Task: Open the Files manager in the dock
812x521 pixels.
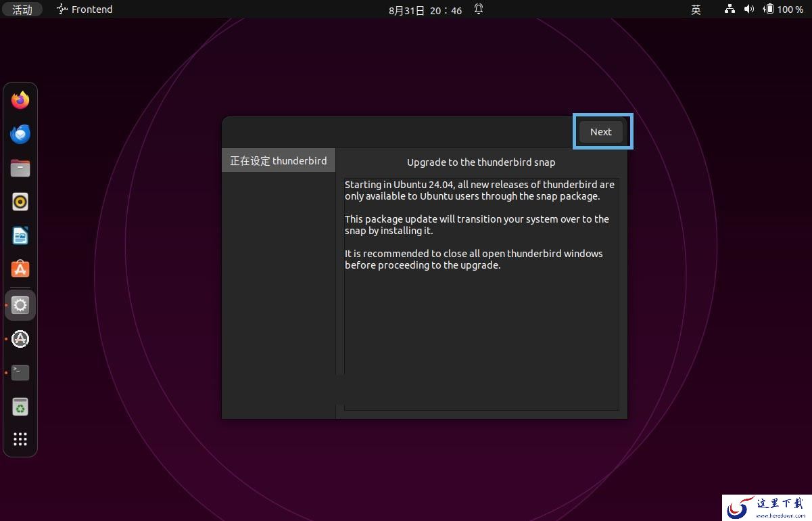Action: (x=20, y=168)
